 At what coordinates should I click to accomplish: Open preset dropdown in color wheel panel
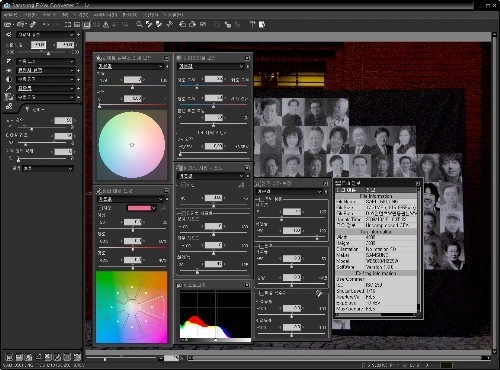point(130,66)
